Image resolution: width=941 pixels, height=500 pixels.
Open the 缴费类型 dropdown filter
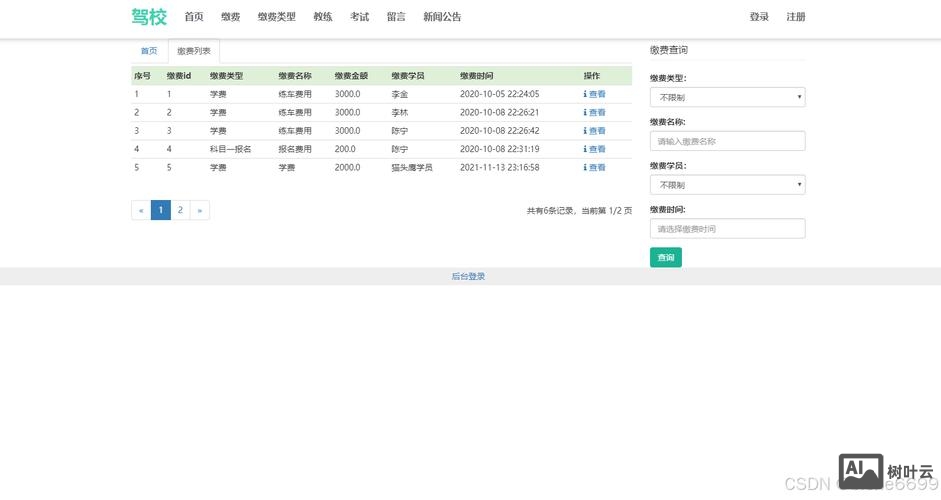click(x=727, y=97)
